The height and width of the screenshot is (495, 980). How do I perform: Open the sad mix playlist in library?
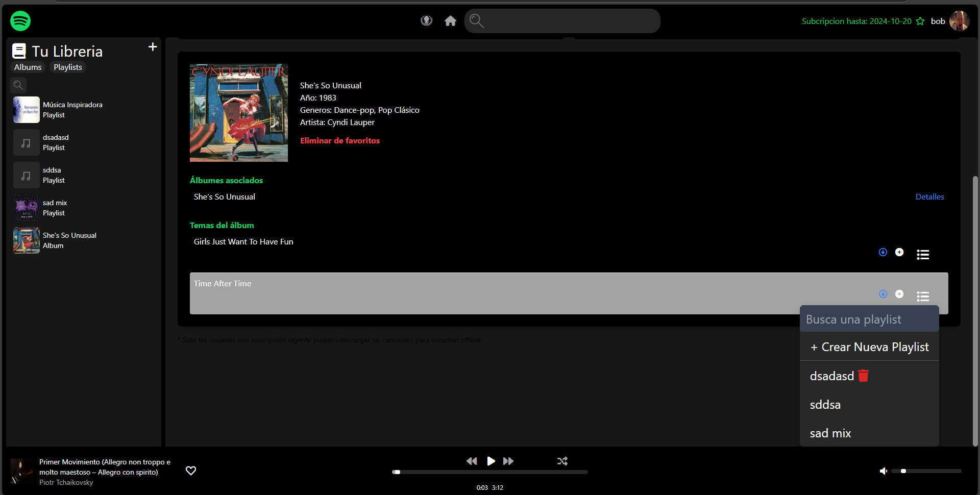coord(84,208)
